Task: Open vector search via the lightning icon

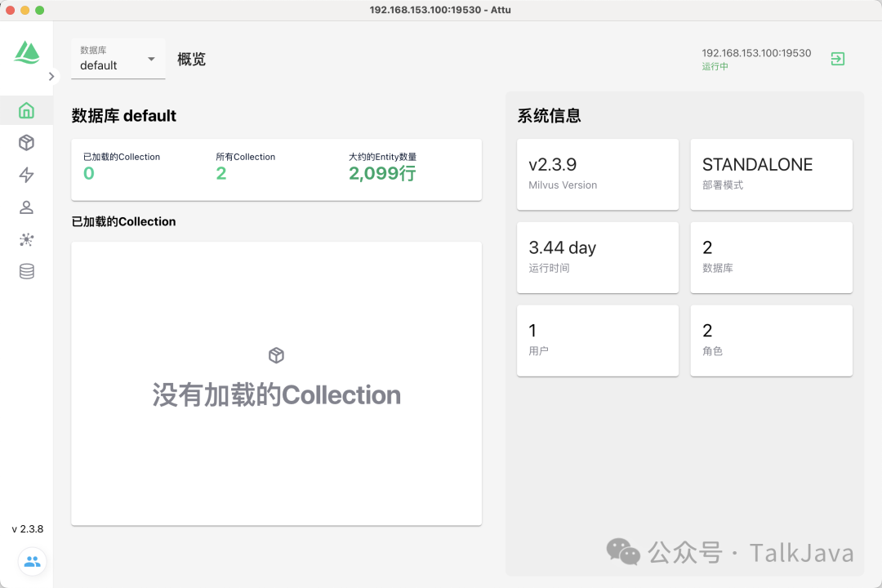Action: pyautogui.click(x=26, y=175)
